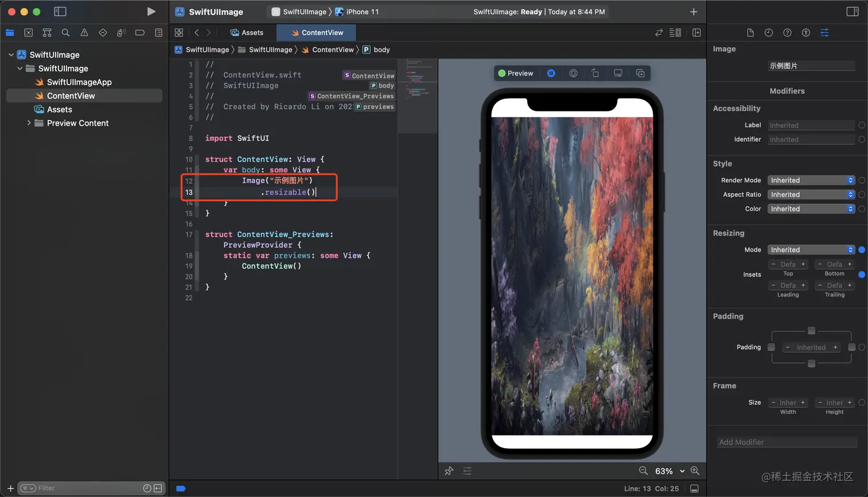This screenshot has height=497, width=868.
Task: Select SwiftUIImageApp file in navigator
Action: (79, 82)
